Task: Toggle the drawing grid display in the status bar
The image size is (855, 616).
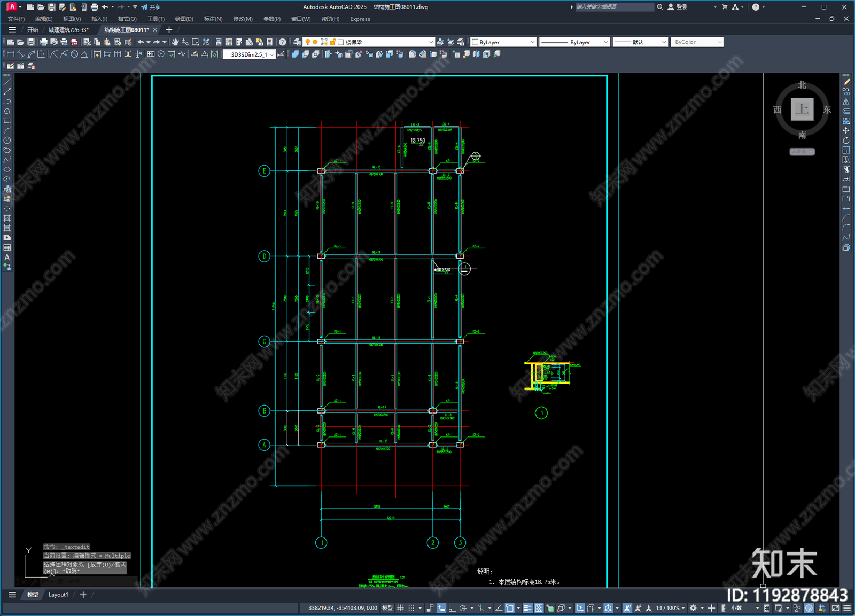Action: pyautogui.click(x=400, y=608)
